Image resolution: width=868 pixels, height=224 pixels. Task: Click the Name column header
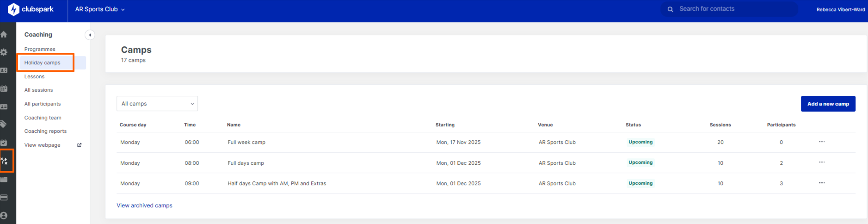(x=234, y=124)
